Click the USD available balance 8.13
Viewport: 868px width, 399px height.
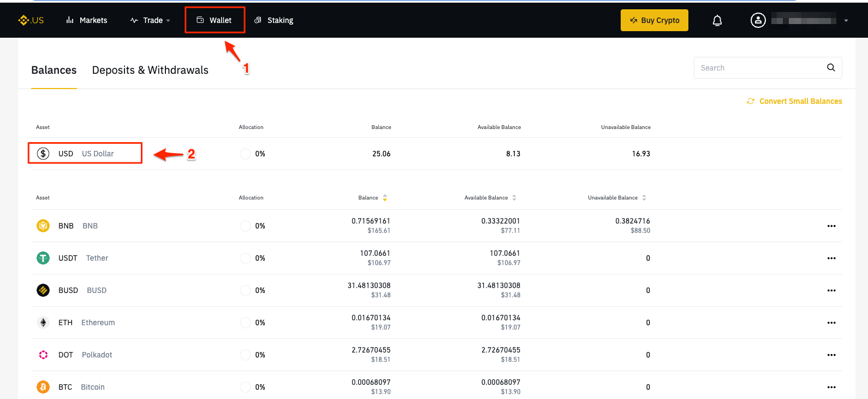[x=513, y=154]
